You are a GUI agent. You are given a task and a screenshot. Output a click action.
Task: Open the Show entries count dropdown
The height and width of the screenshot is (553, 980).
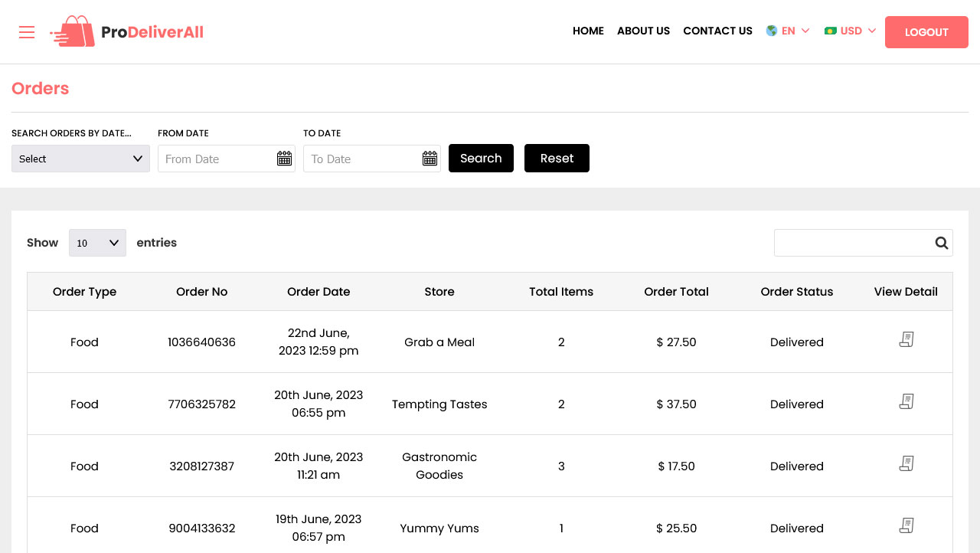point(97,243)
